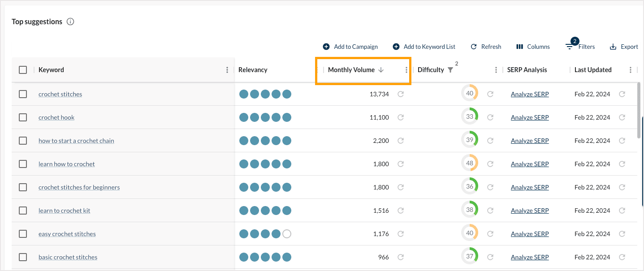
Task: Open the Difficulty column three-dot menu
Action: pyautogui.click(x=496, y=70)
